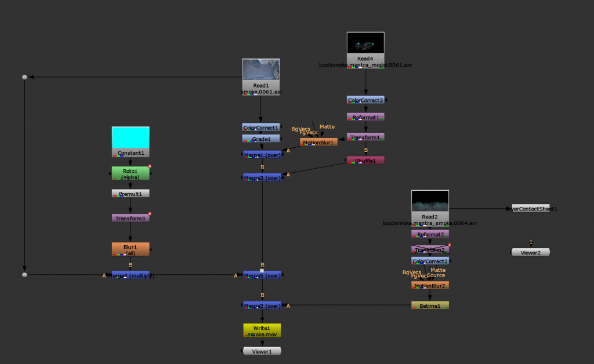Select the Transform1 node
The height and width of the screenshot is (364, 594).
pos(365,137)
